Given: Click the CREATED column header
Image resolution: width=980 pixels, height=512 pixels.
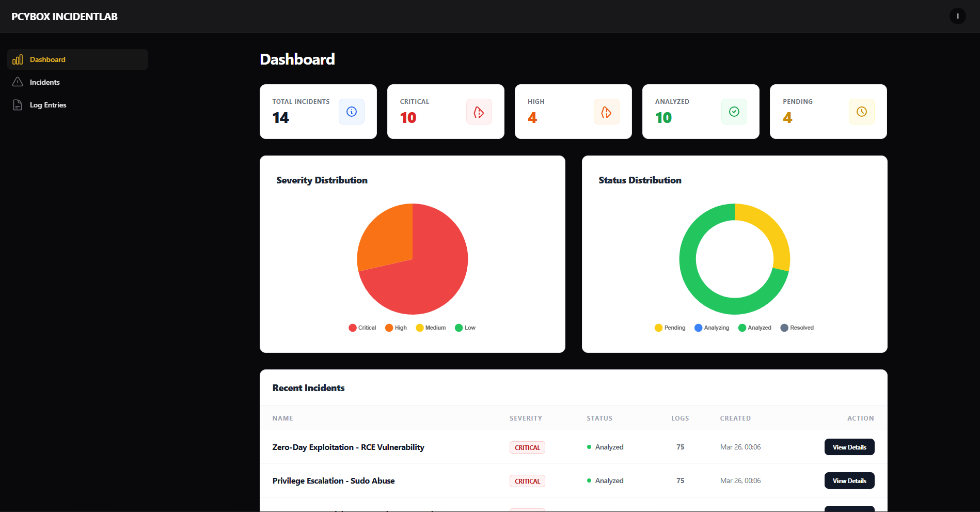Looking at the screenshot, I should click(x=735, y=418).
